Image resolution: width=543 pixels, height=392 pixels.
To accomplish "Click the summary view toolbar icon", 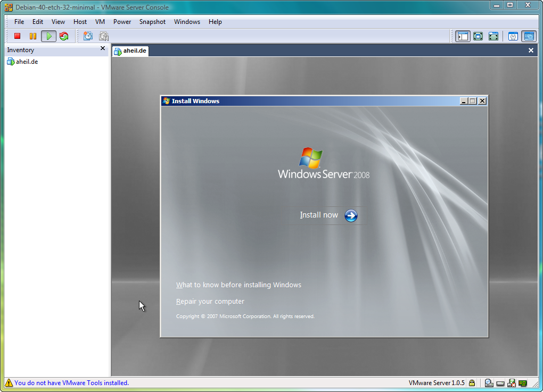I will (513, 36).
